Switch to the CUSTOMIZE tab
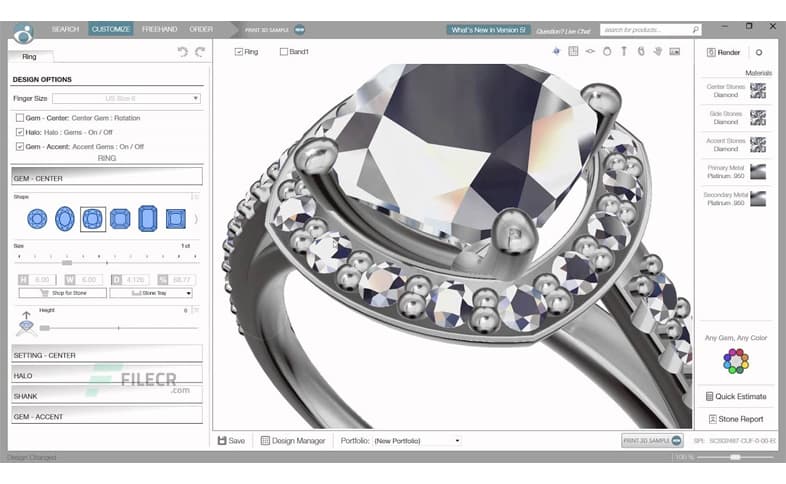Image resolution: width=786 pixels, height=484 pixels. click(111, 30)
